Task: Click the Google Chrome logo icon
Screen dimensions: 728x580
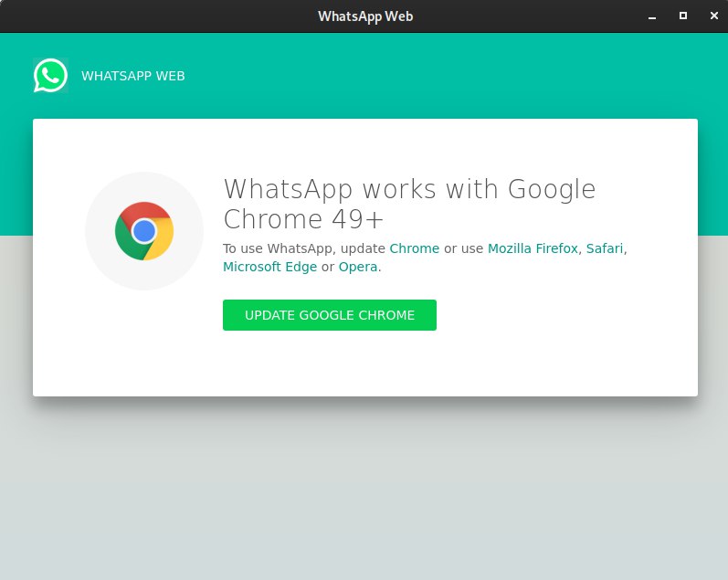Action: [144, 231]
